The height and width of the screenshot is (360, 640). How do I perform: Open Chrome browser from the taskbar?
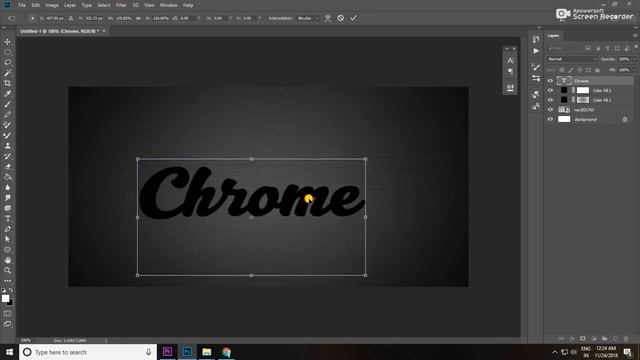pyautogui.click(x=226, y=352)
